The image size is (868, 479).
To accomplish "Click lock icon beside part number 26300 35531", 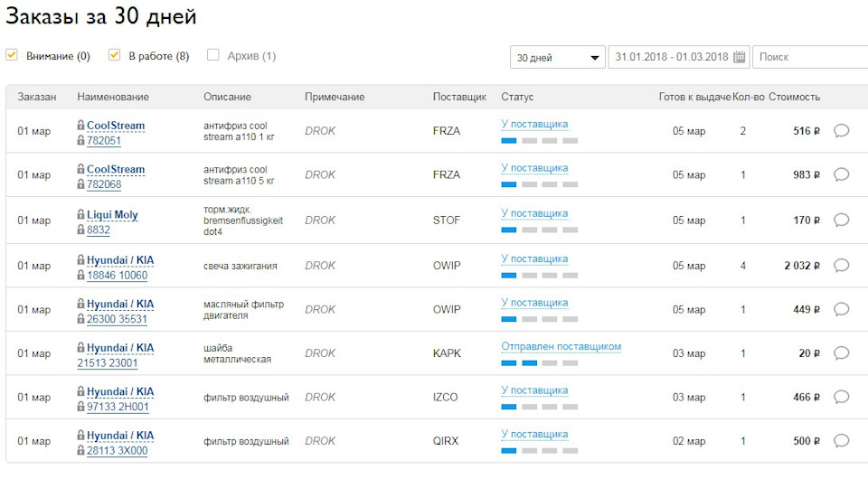I will pos(80,318).
